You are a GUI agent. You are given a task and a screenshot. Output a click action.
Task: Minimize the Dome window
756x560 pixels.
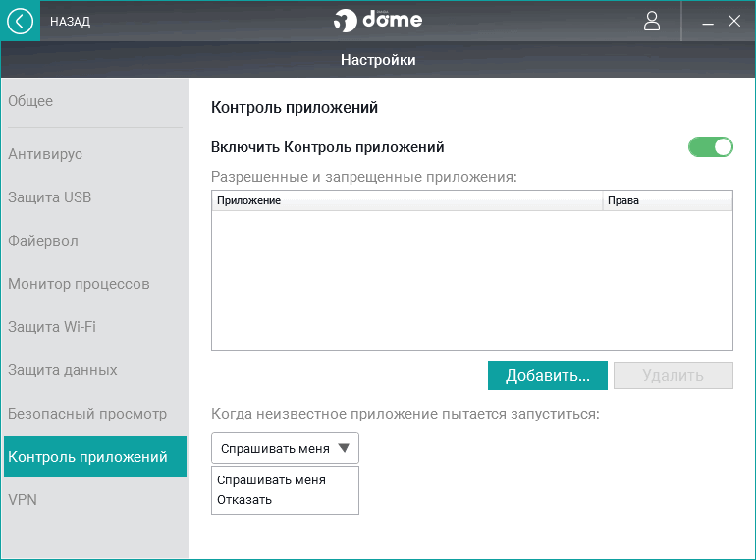[708, 22]
